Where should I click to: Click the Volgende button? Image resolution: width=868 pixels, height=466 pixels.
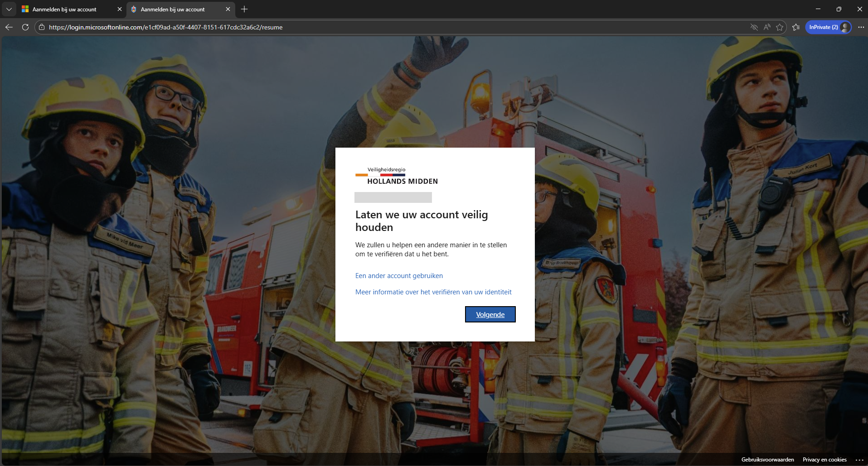click(x=490, y=314)
